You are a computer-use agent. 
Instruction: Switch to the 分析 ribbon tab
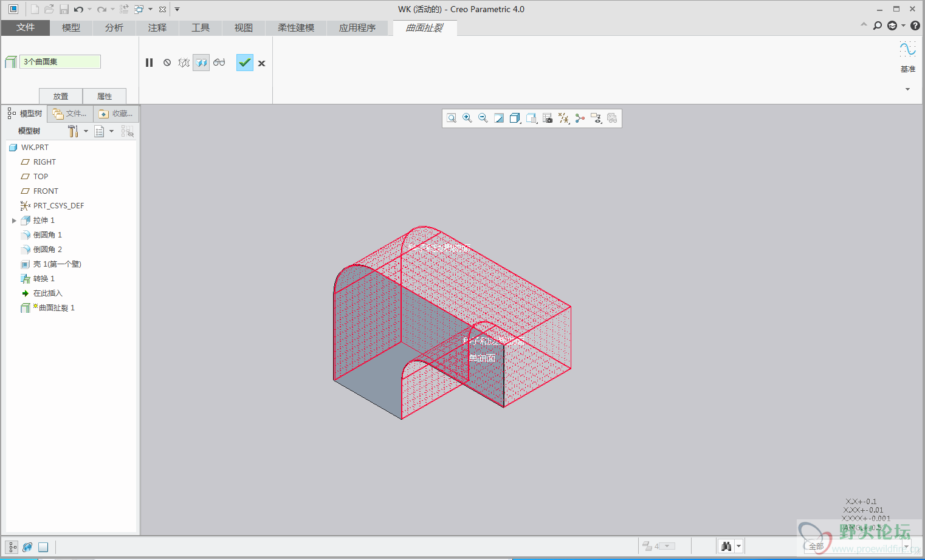(x=114, y=27)
